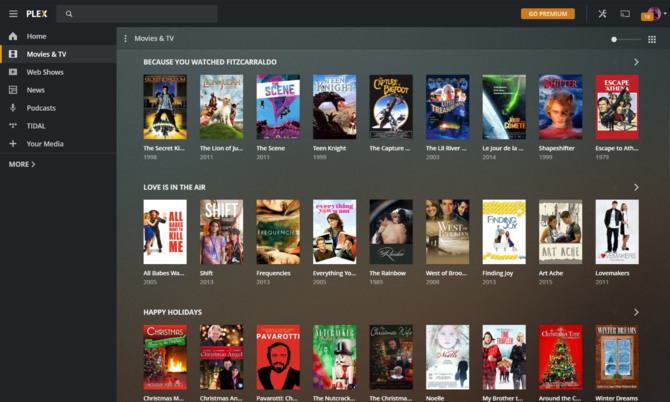The image size is (670, 402).
Task: Click the TIDAL logo icon
Action: (13, 126)
